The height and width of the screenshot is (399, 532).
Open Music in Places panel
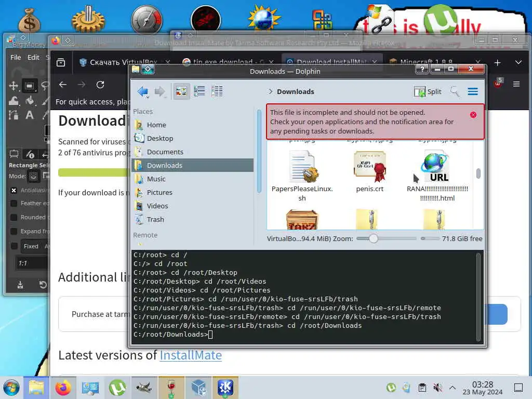coord(192,179)
